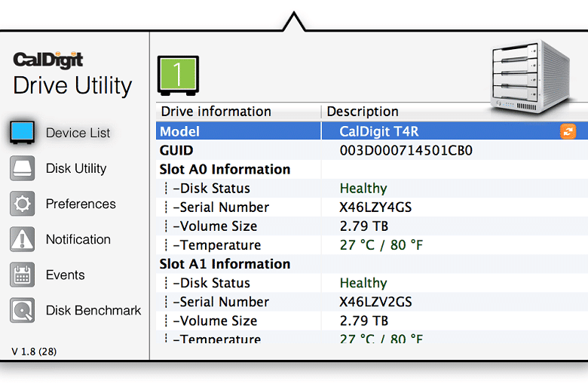The height and width of the screenshot is (387, 588).
Task: Click GUID value 003D000714501CB0
Action: pyautogui.click(x=406, y=150)
